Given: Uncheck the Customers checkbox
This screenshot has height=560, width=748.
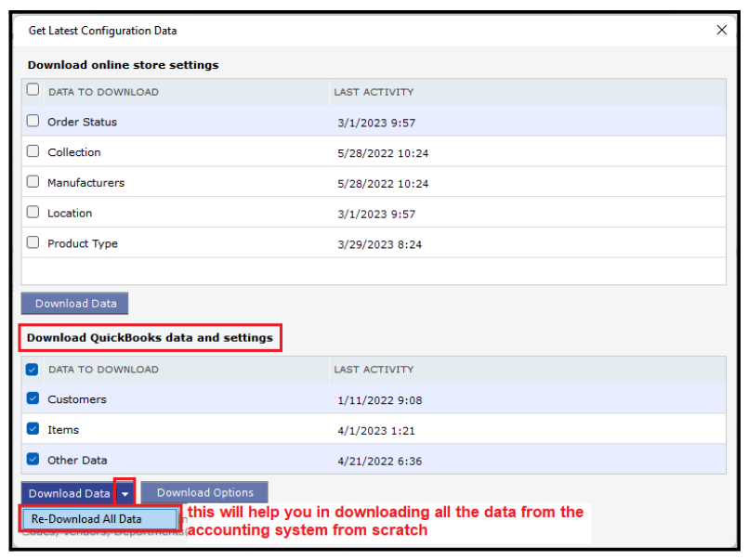Looking at the screenshot, I should point(33,398).
